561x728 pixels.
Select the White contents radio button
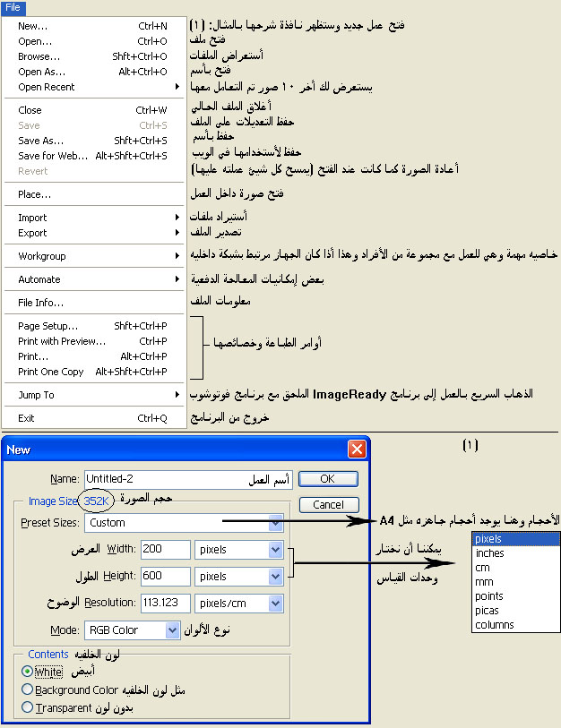click(28, 672)
